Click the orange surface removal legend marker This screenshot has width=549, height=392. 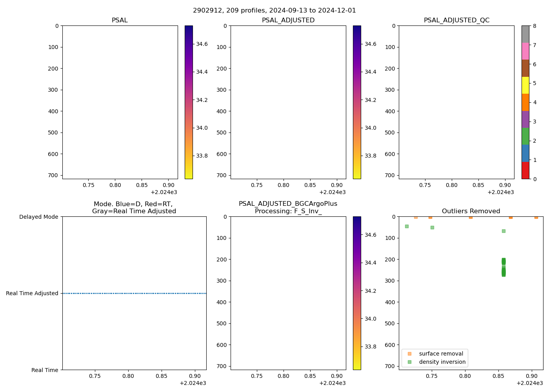click(409, 354)
